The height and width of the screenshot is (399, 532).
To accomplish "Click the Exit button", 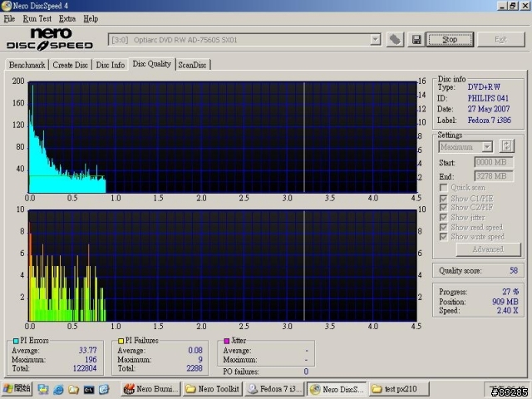I will pos(500,40).
